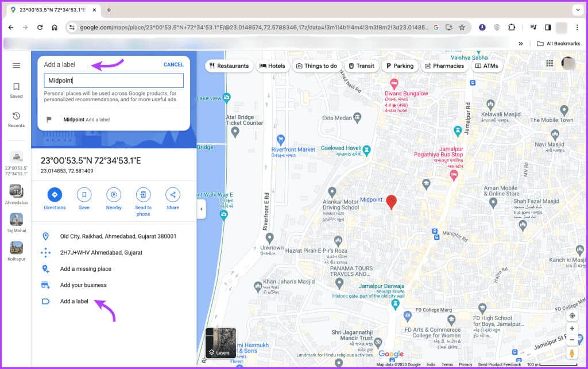Click the label text field containing Midpoint
Screen dimensions: 588x369
click(114, 80)
